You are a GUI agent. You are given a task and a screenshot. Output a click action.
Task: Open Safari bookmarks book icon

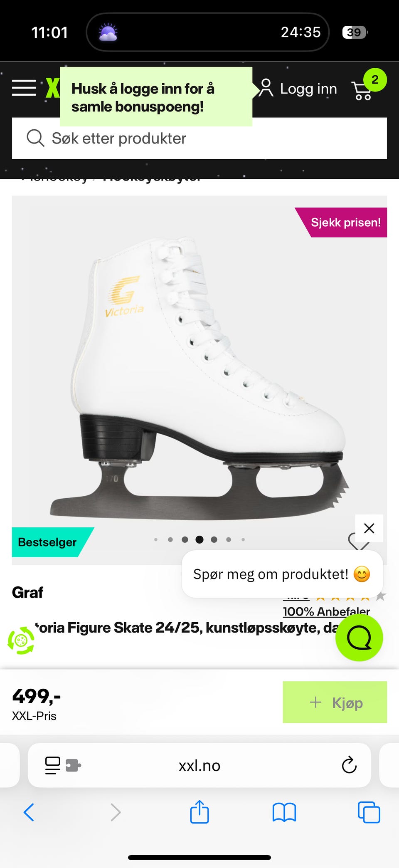tap(284, 812)
